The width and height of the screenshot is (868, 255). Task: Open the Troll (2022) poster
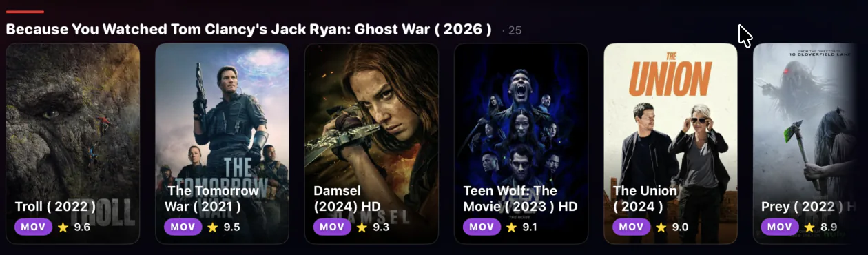(x=72, y=143)
